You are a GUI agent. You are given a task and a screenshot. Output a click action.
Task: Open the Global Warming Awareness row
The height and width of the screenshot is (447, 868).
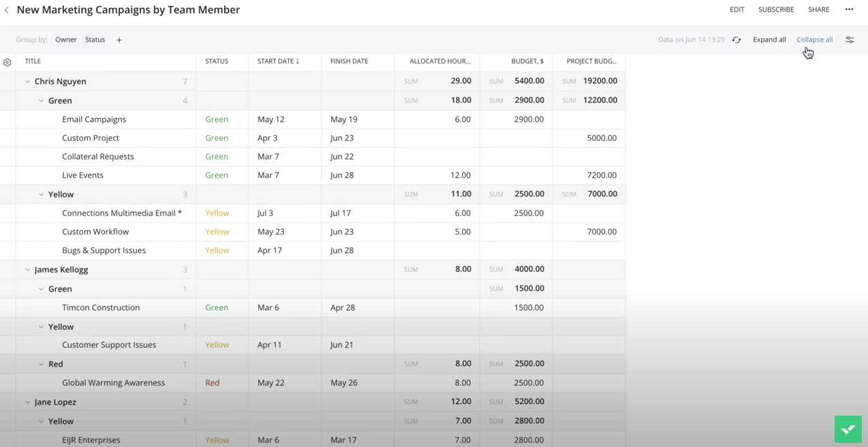point(113,383)
